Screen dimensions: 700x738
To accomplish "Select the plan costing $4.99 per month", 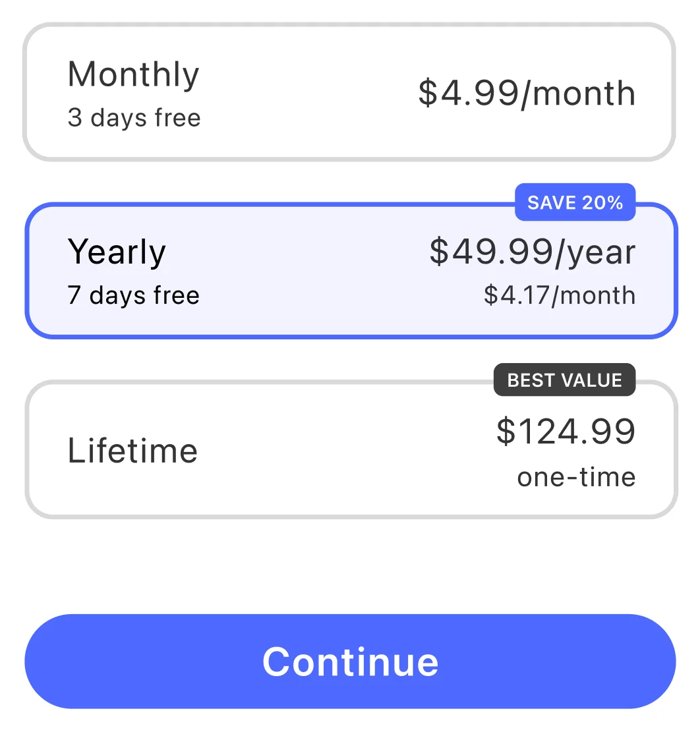I will click(x=349, y=92).
